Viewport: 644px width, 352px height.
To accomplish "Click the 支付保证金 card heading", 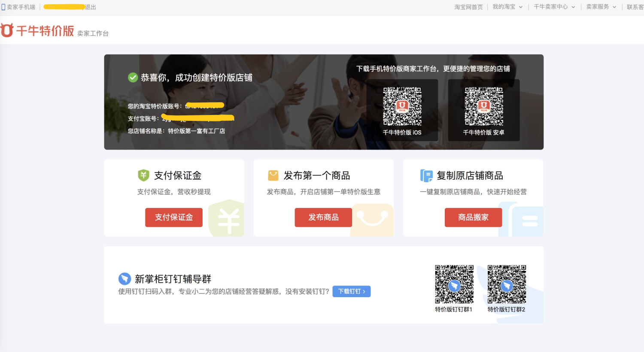I will 178,175.
